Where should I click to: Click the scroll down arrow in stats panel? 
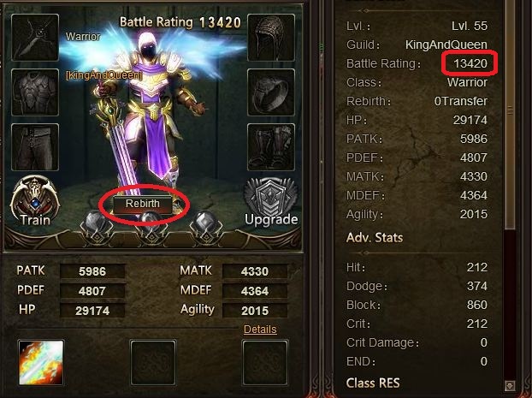tap(510, 385)
